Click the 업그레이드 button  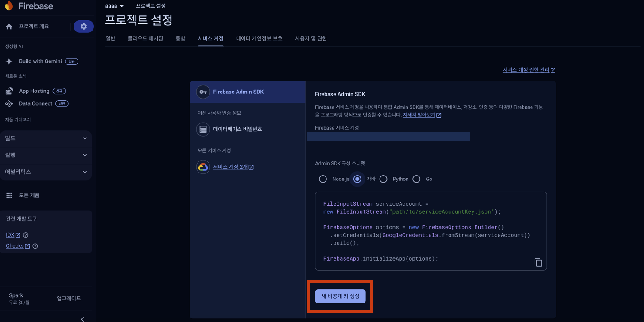(x=69, y=299)
